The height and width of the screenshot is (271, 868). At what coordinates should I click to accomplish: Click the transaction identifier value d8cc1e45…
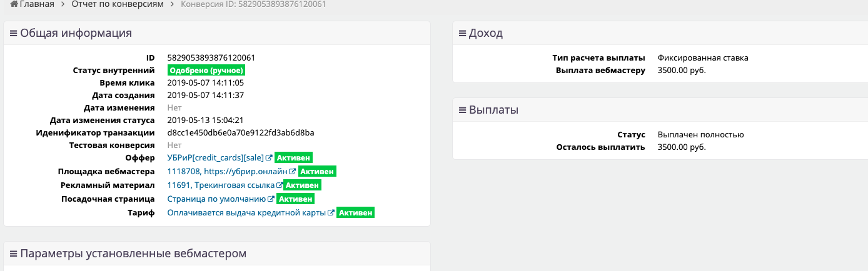pyautogui.click(x=241, y=132)
